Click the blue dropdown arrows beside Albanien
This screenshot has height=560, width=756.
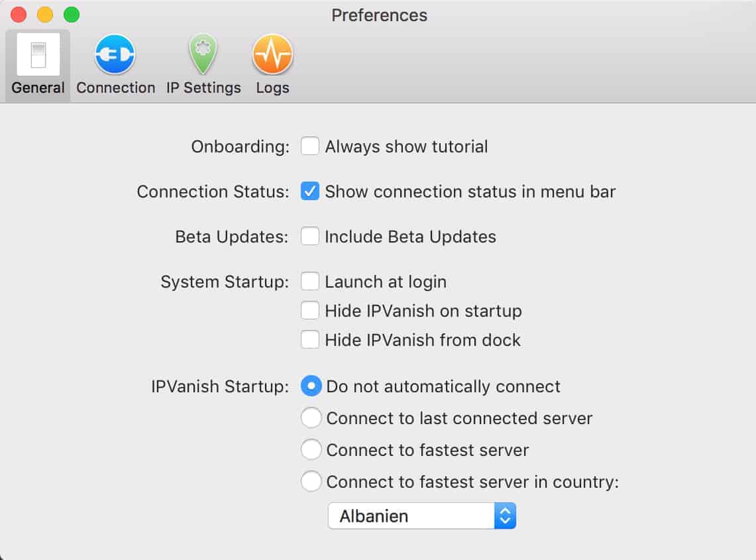pyautogui.click(x=505, y=516)
